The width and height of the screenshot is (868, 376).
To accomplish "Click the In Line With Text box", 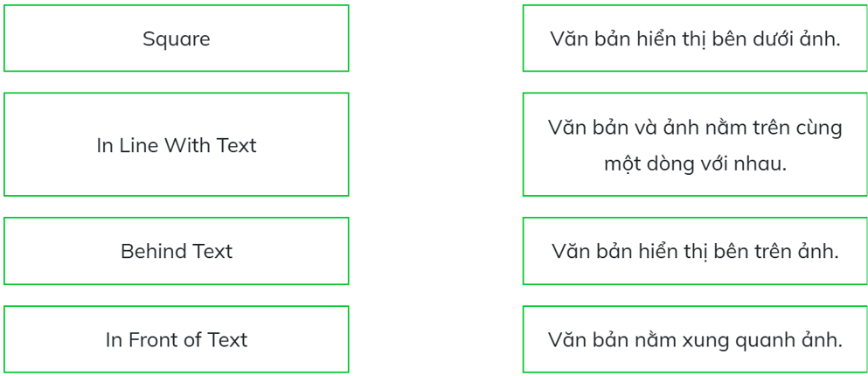I will 176,144.
